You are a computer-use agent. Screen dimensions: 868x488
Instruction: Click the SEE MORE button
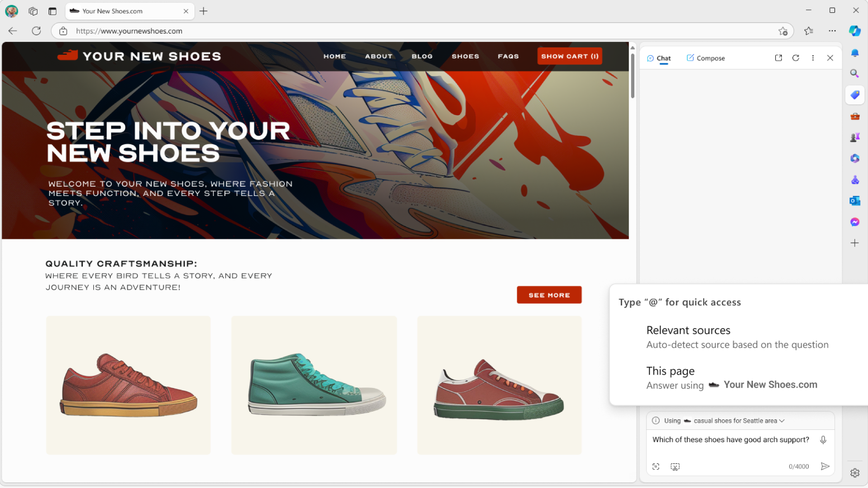click(x=549, y=295)
